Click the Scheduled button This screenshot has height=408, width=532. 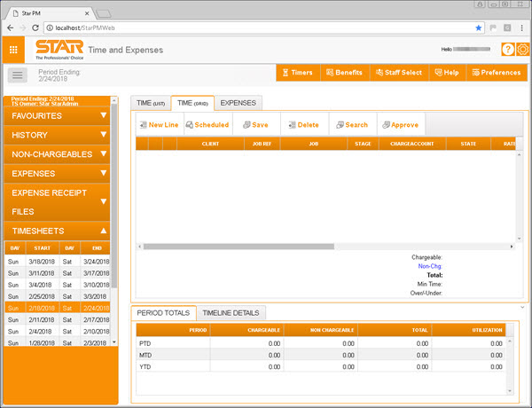pyautogui.click(x=207, y=125)
